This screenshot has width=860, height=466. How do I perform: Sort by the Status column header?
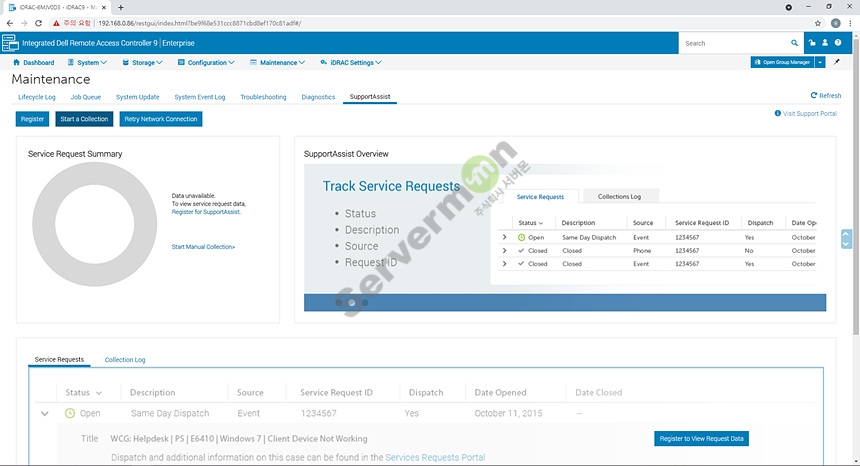tap(83, 393)
